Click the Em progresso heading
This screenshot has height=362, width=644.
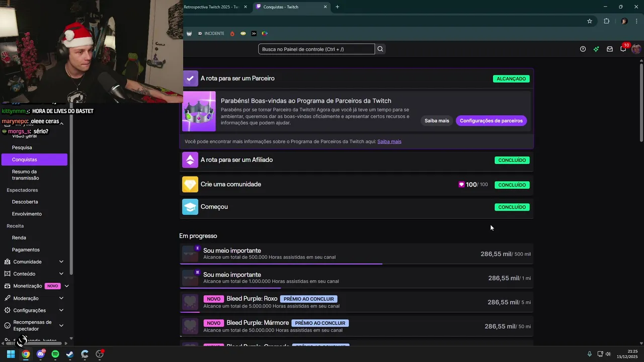(198, 236)
